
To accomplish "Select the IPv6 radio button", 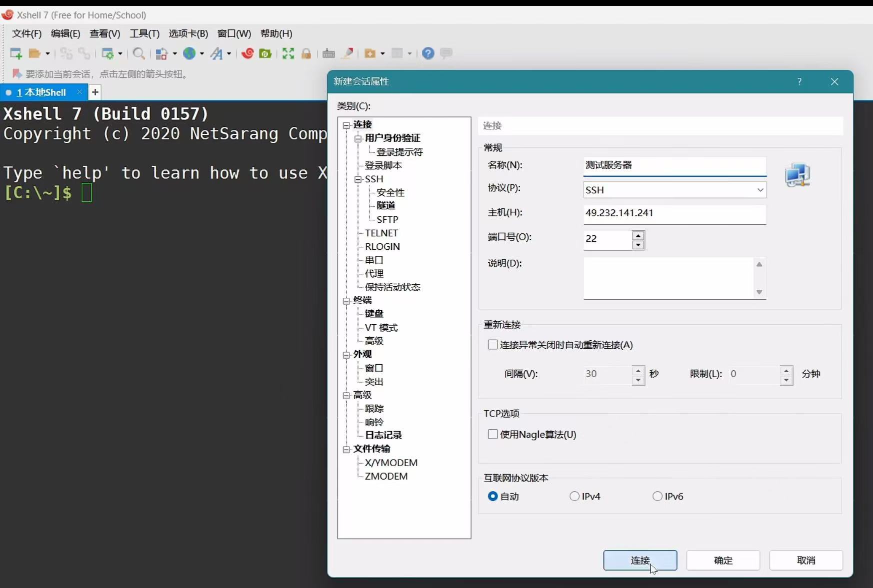I will pyautogui.click(x=657, y=496).
